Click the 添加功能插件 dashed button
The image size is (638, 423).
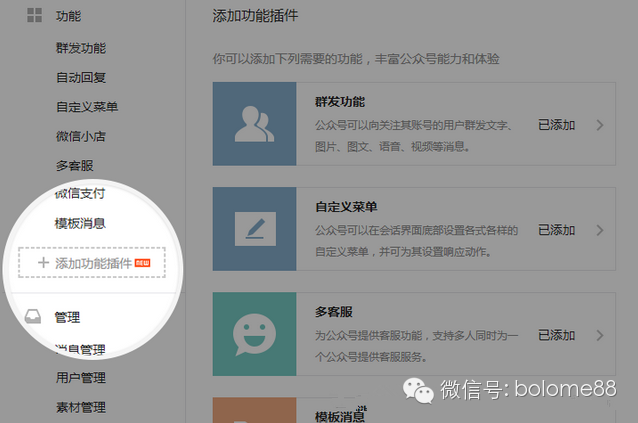[x=92, y=263]
